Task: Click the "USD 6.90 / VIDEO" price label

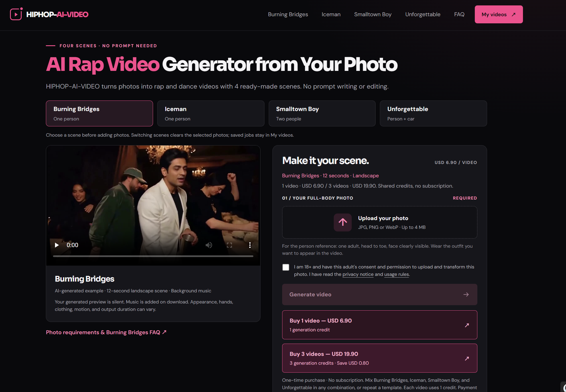Action: pos(456,162)
